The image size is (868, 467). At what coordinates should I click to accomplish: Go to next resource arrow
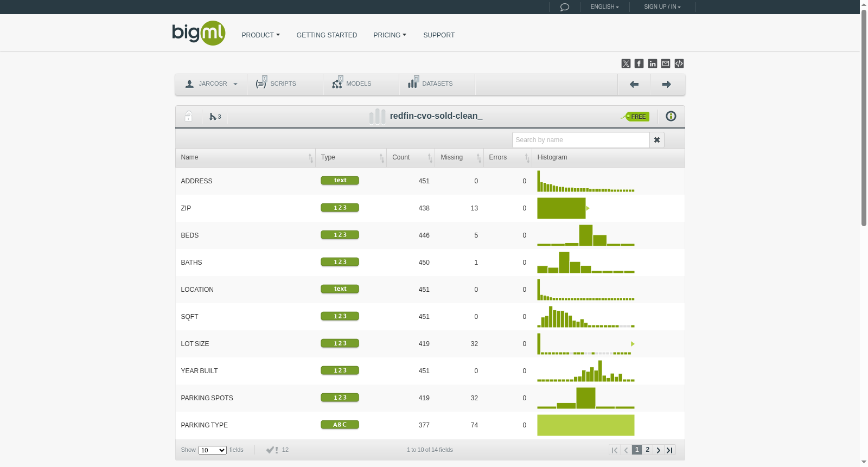pyautogui.click(x=667, y=84)
